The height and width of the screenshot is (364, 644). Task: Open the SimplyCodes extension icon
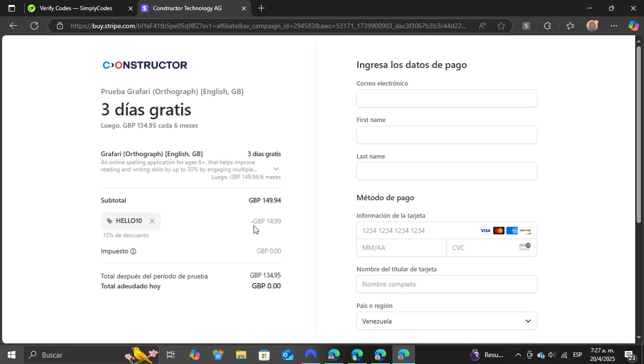click(x=526, y=26)
